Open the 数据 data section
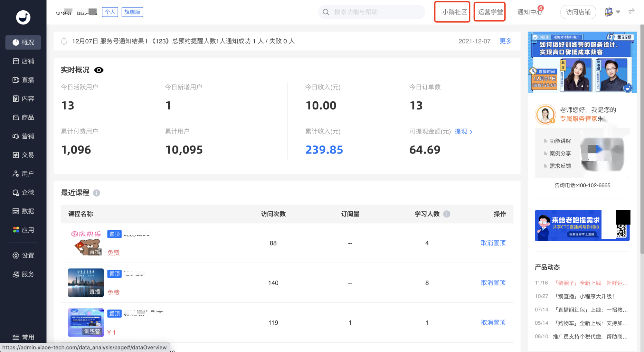This screenshot has height=352, width=644. click(x=23, y=211)
